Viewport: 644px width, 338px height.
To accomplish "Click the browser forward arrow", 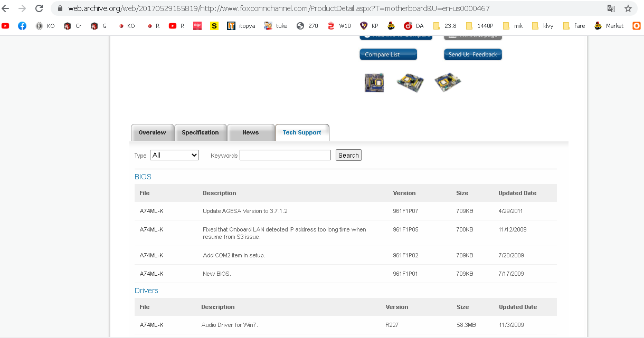I will (x=22, y=8).
